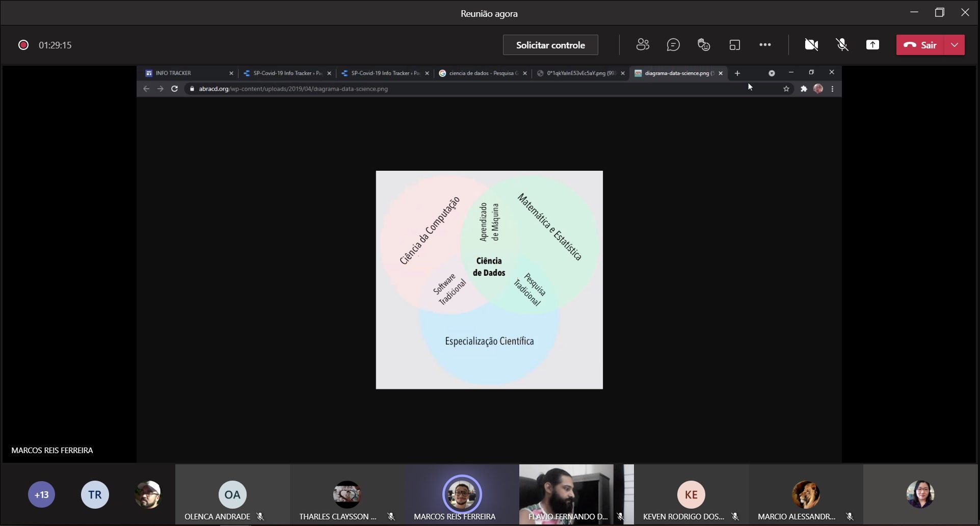Image resolution: width=980 pixels, height=526 pixels.
Task: Click the Solicitar controle button
Action: coord(550,45)
